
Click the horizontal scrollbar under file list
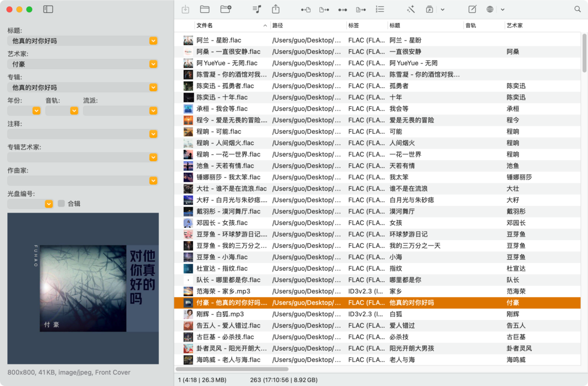click(232, 369)
